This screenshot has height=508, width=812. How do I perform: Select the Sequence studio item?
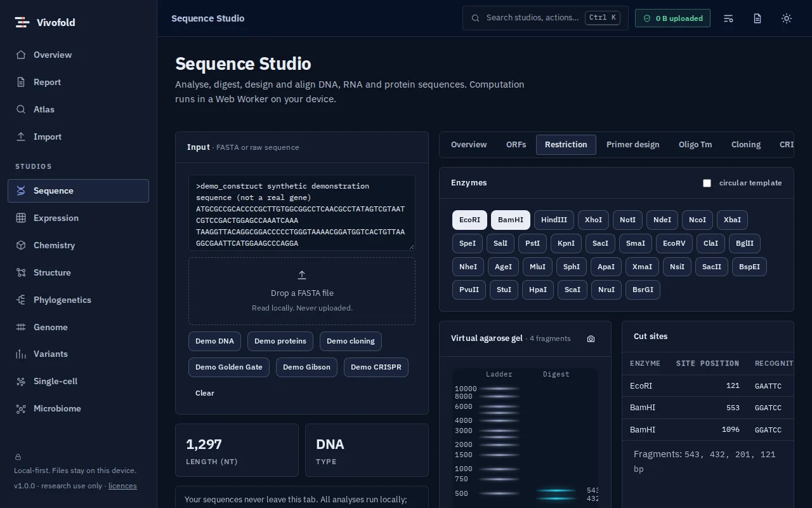tap(78, 190)
